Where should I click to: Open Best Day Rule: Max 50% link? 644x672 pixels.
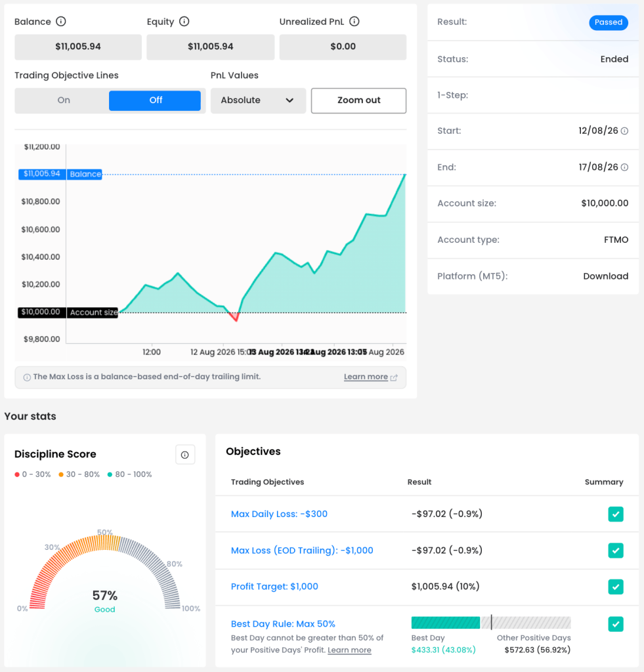click(283, 624)
